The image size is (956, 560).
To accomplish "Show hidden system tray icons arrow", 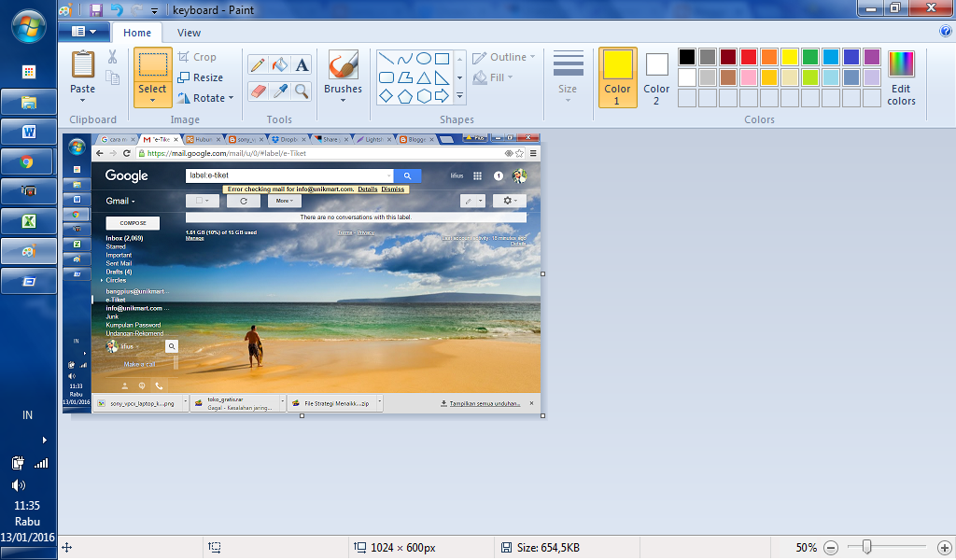I will pos(45,440).
